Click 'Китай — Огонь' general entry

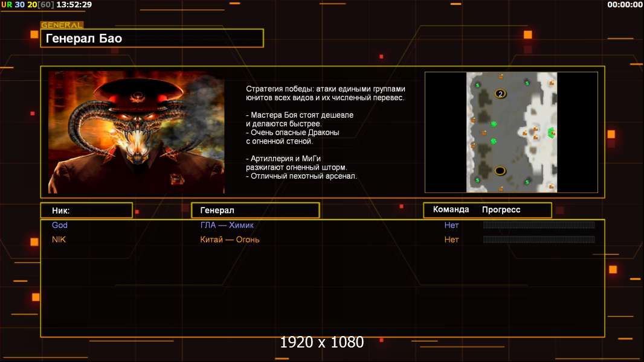coord(230,240)
